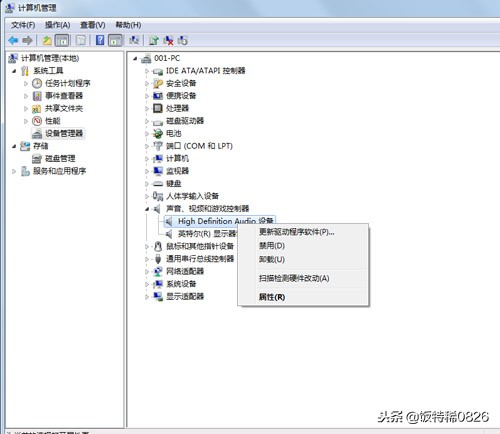Click the 鼠标和其他指针设备 mouse icon

point(158,247)
